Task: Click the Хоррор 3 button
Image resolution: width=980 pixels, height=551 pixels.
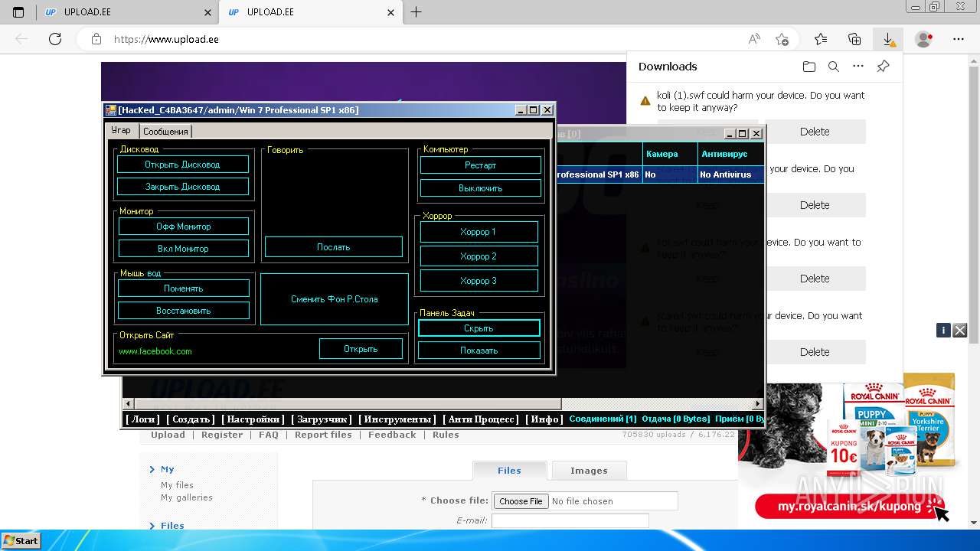Action: coord(479,281)
